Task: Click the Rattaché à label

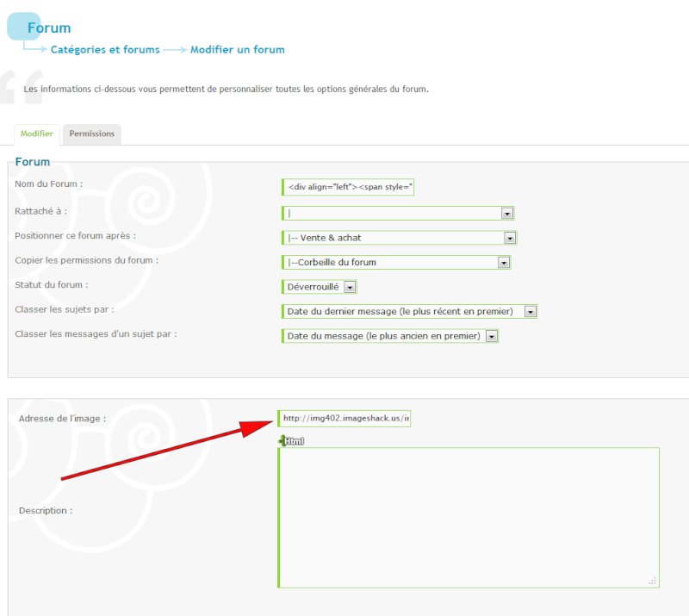Action: (40, 211)
